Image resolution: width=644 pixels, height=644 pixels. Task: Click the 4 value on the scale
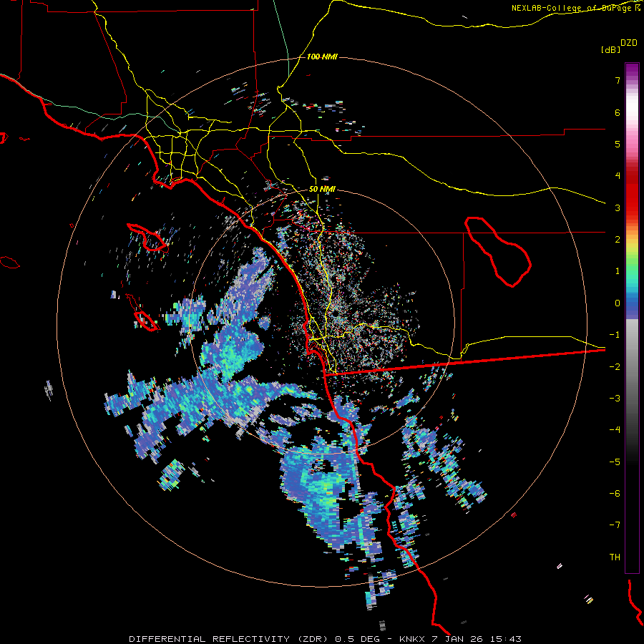[x=618, y=176]
